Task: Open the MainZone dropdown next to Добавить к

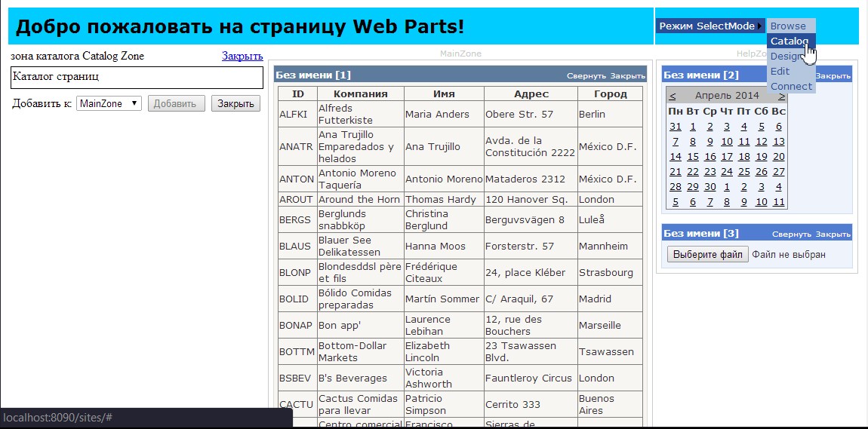Action: pos(109,103)
